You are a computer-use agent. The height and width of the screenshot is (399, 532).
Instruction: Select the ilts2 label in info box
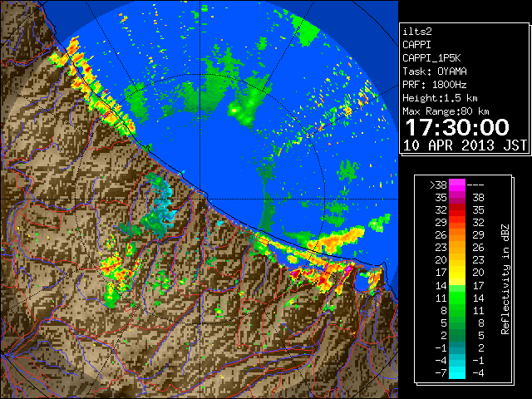point(417,32)
